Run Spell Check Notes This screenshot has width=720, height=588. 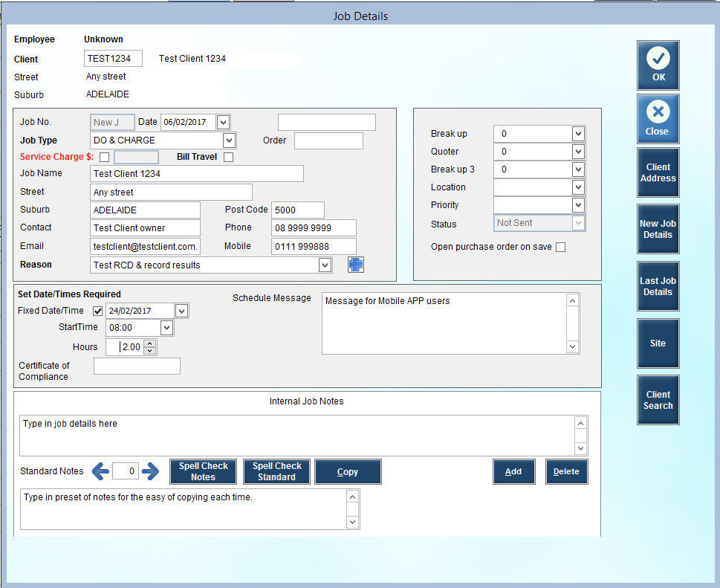[203, 471]
